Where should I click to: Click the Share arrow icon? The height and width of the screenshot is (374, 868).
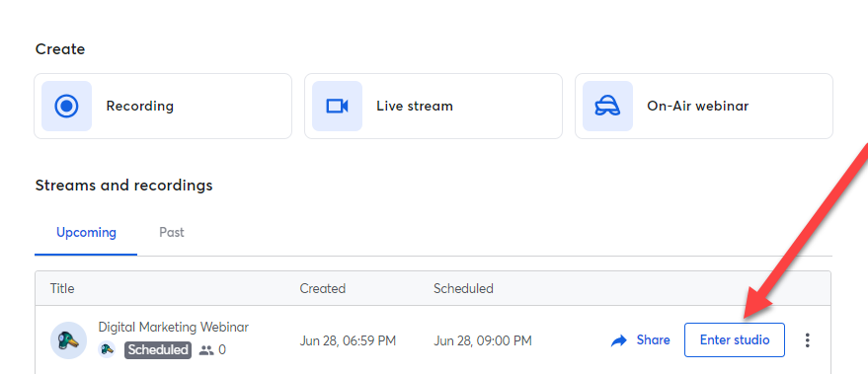(x=619, y=340)
